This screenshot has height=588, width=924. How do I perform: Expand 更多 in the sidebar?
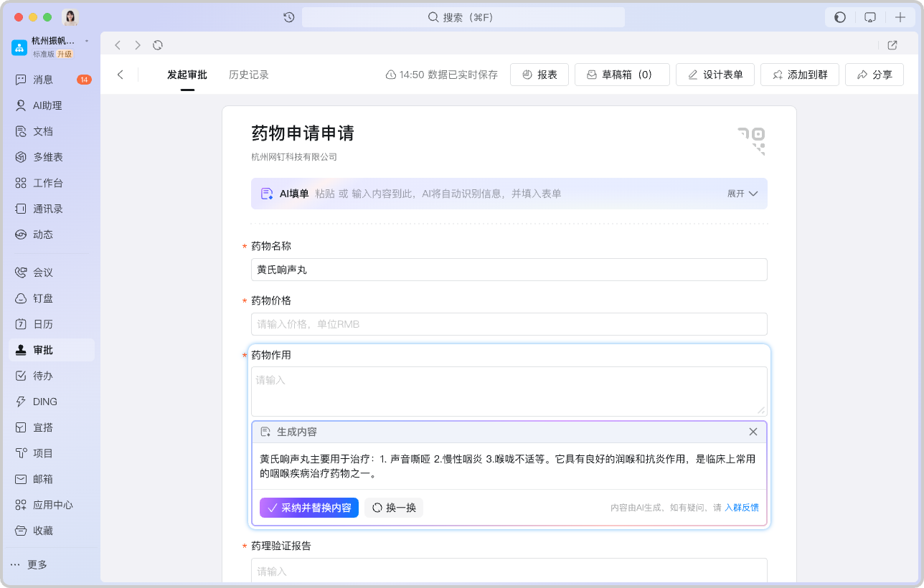click(x=29, y=564)
